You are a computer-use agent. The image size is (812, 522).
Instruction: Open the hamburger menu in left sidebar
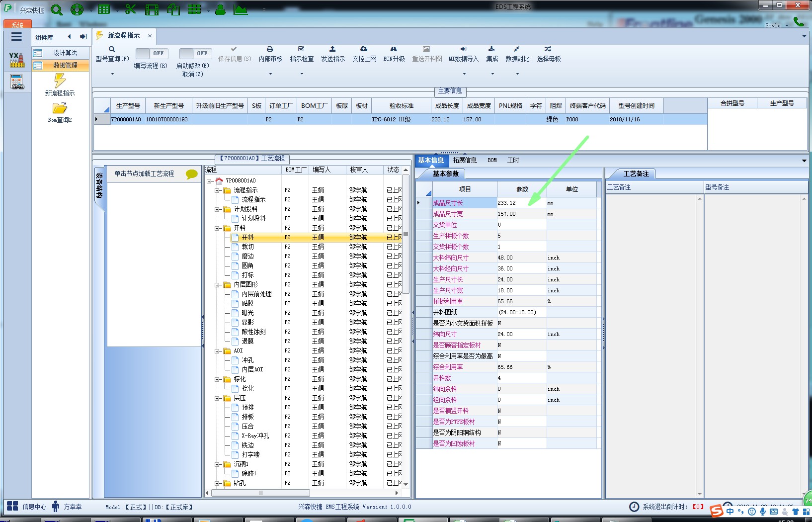(x=16, y=37)
